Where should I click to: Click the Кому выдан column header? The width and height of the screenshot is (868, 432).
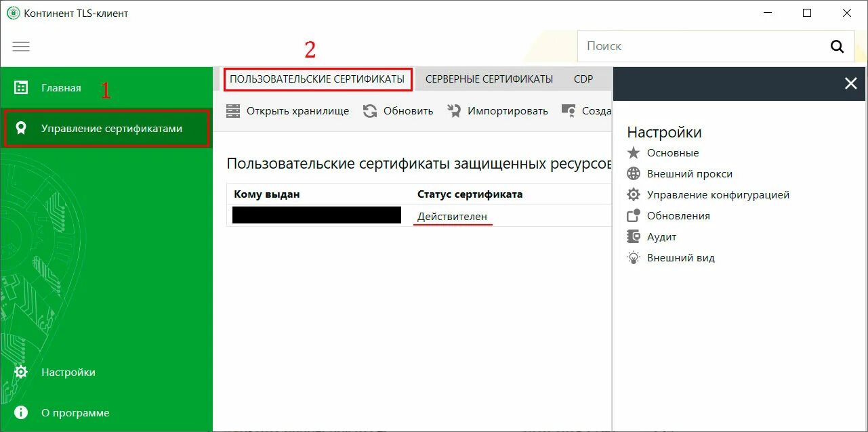point(267,194)
